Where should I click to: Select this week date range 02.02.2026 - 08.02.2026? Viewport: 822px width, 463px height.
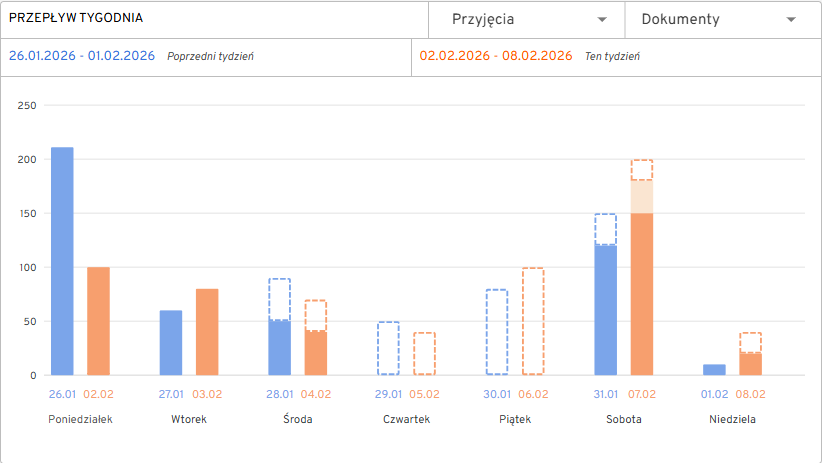coord(496,56)
